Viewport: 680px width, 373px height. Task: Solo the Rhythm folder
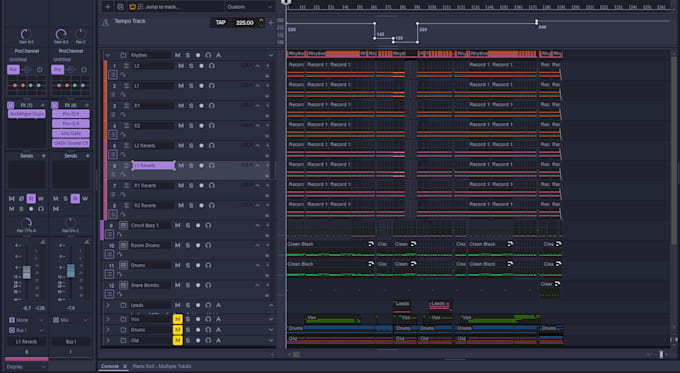point(188,56)
